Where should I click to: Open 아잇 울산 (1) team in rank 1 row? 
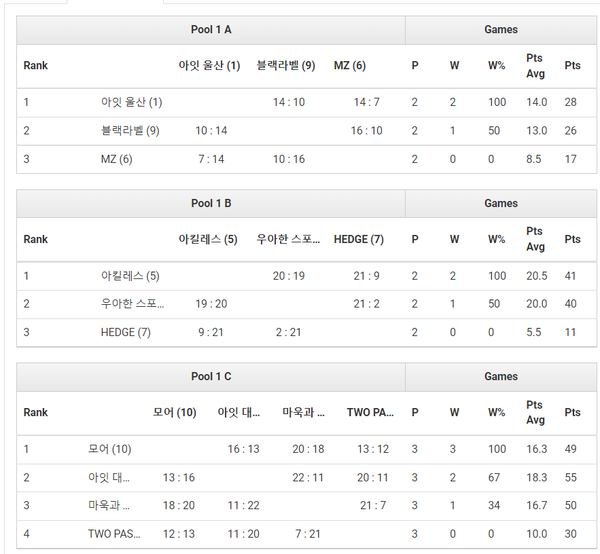131,102
